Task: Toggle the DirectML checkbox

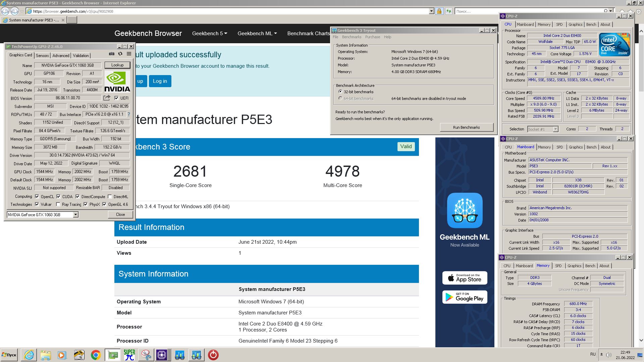Action: (110, 196)
